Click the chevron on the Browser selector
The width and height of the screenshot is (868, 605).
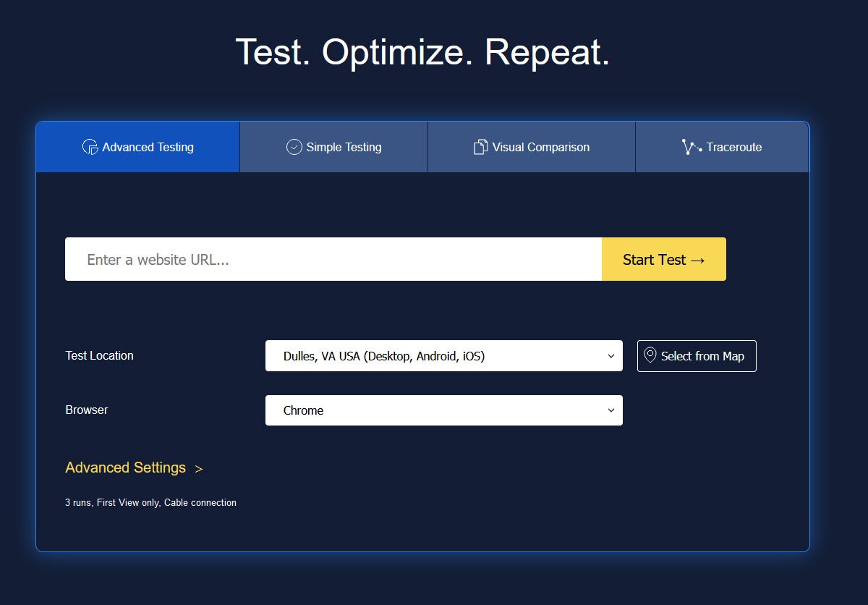click(610, 410)
